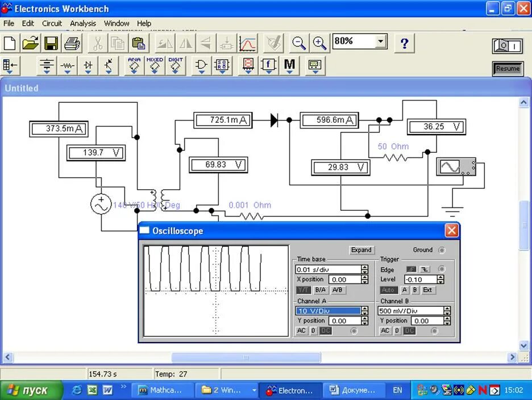
Task: Open the Circuit menu
Action: point(52,23)
